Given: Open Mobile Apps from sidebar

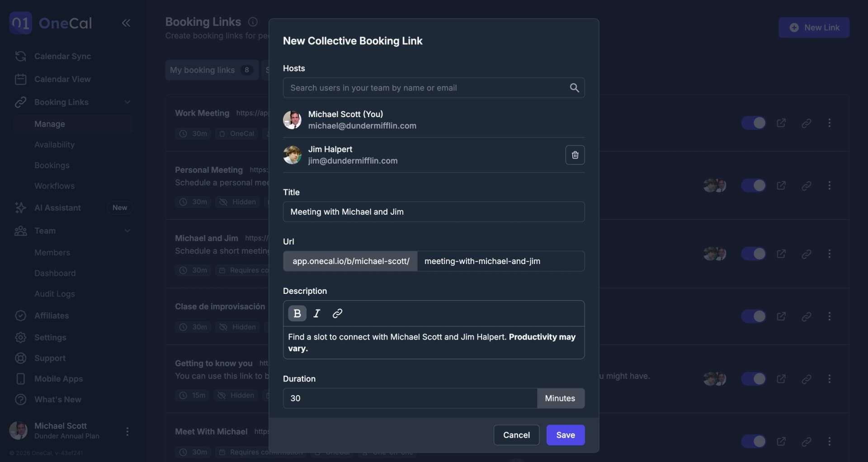Looking at the screenshot, I should coord(58,379).
